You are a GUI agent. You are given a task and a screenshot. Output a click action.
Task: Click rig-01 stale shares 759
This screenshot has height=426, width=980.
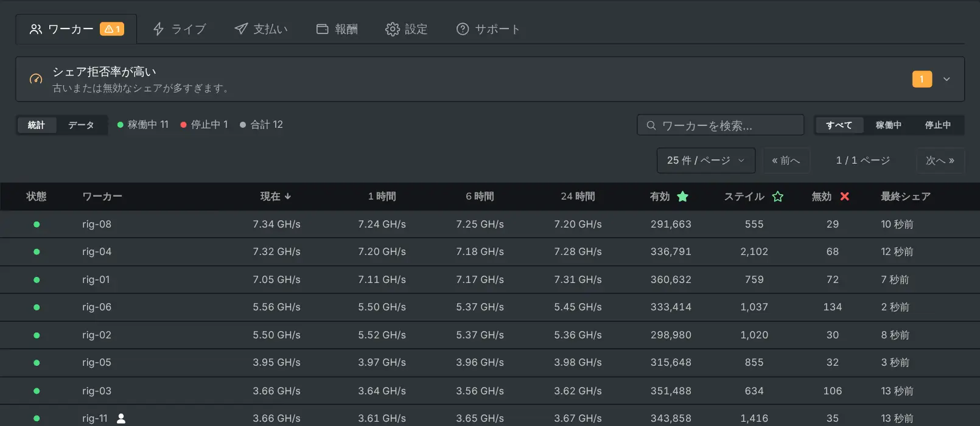pyautogui.click(x=754, y=279)
